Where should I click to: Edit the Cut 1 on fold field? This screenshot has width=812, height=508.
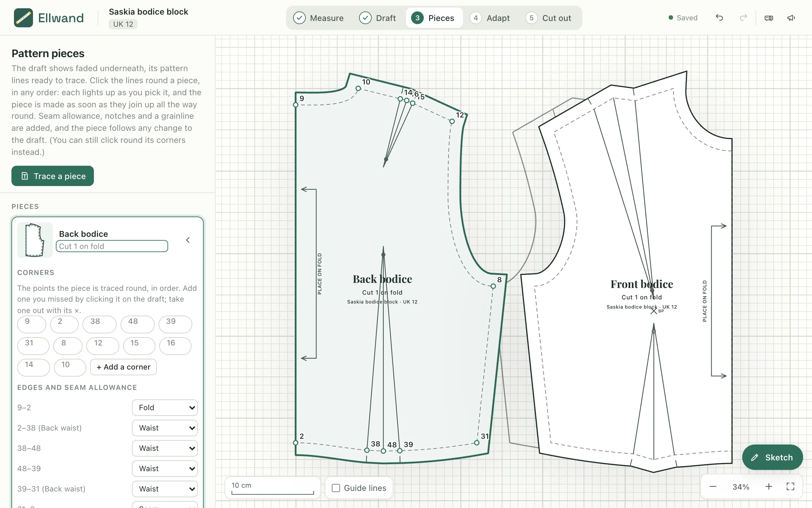pos(112,246)
